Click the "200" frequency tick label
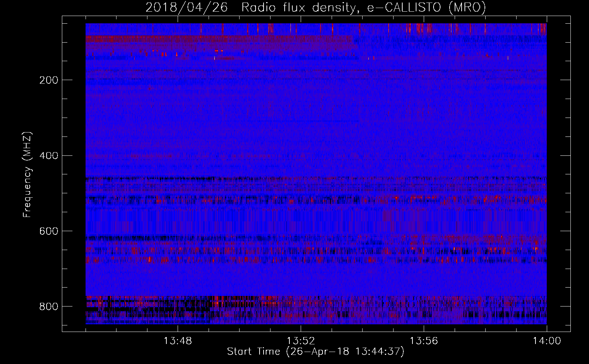The image size is (589, 364). pos(49,80)
